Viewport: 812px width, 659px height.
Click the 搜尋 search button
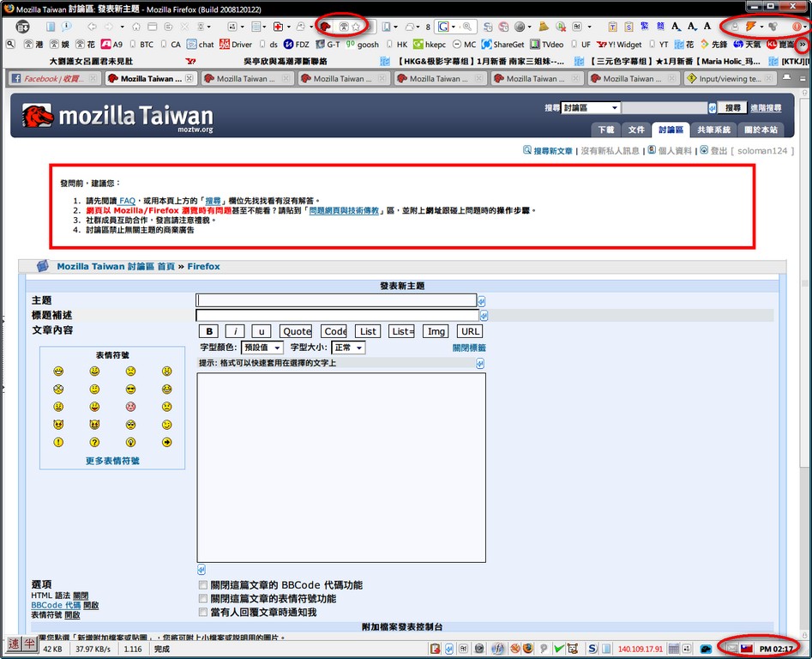click(733, 108)
